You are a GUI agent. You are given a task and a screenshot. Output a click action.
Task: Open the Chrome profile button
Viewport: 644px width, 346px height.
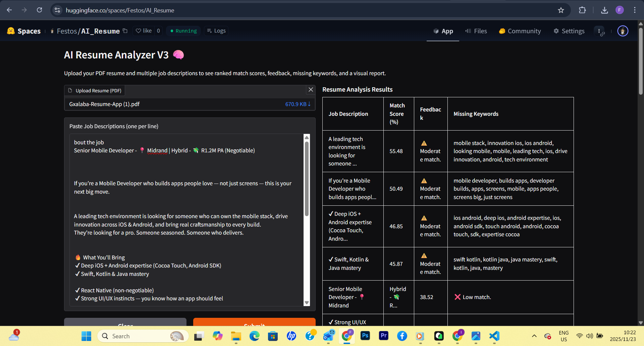620,10
